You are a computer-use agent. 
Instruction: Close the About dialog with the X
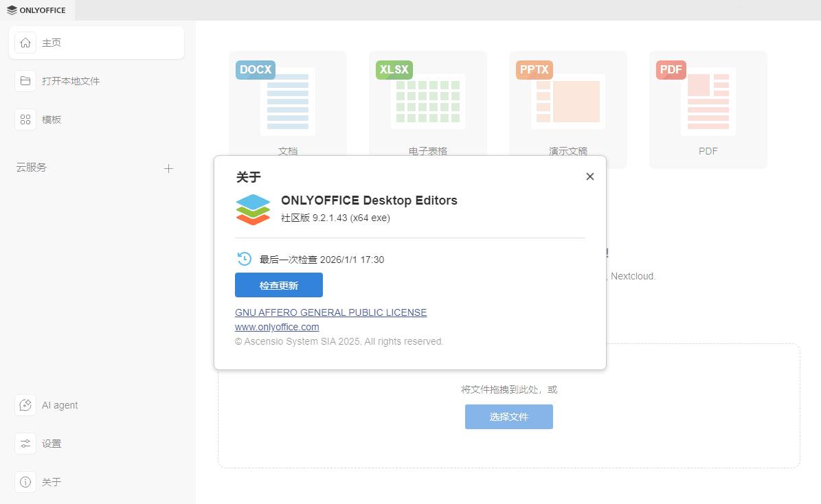[x=589, y=176]
